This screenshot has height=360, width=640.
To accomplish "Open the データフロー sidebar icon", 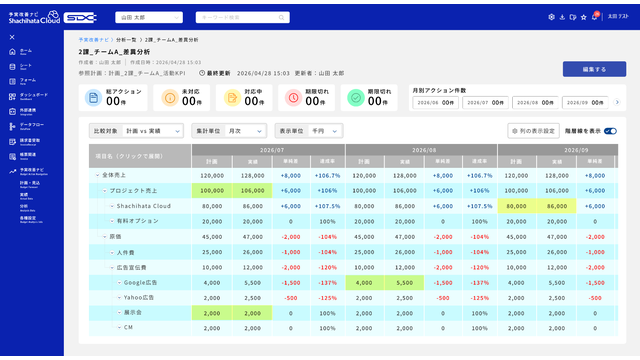I will click(12, 127).
